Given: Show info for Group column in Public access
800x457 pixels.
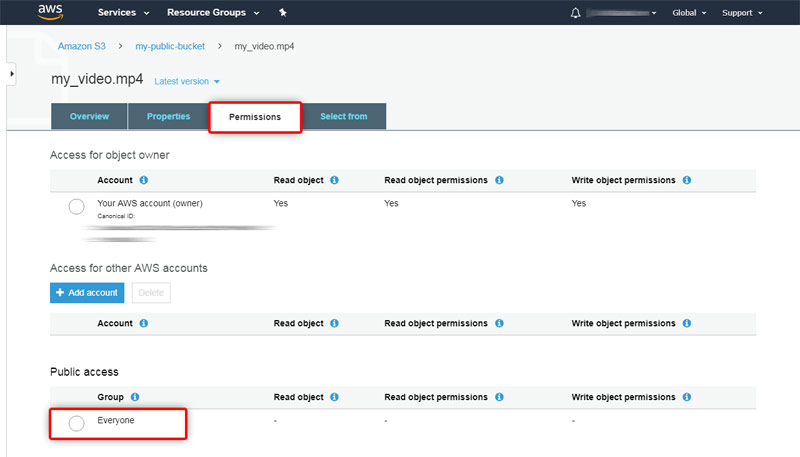Looking at the screenshot, I should tap(135, 397).
